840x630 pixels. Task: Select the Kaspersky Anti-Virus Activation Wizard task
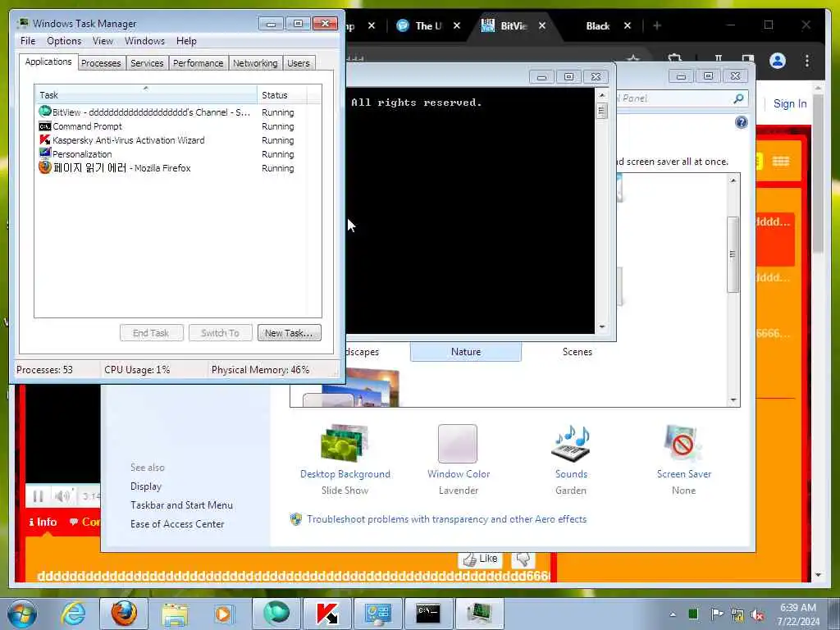tap(171, 139)
